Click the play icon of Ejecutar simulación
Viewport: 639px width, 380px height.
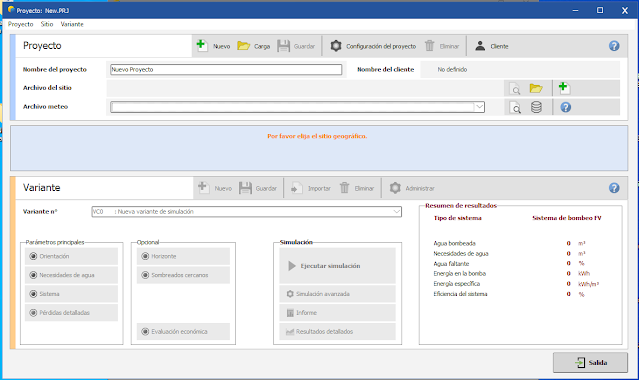click(292, 266)
